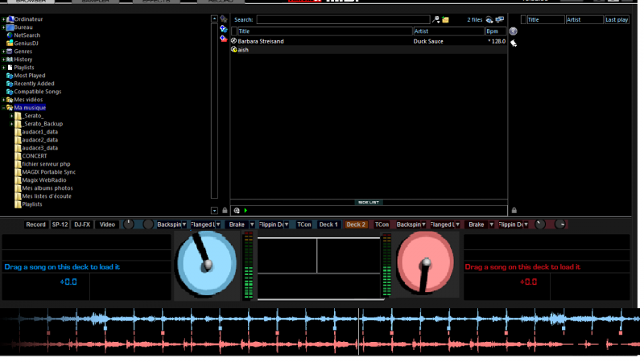Screen dimensions: 644x362
Task: Click the SIDE LIST button
Action: [368, 202]
